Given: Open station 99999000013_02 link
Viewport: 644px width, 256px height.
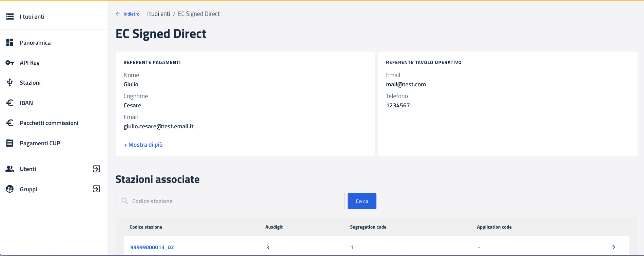Looking at the screenshot, I should point(152,247).
